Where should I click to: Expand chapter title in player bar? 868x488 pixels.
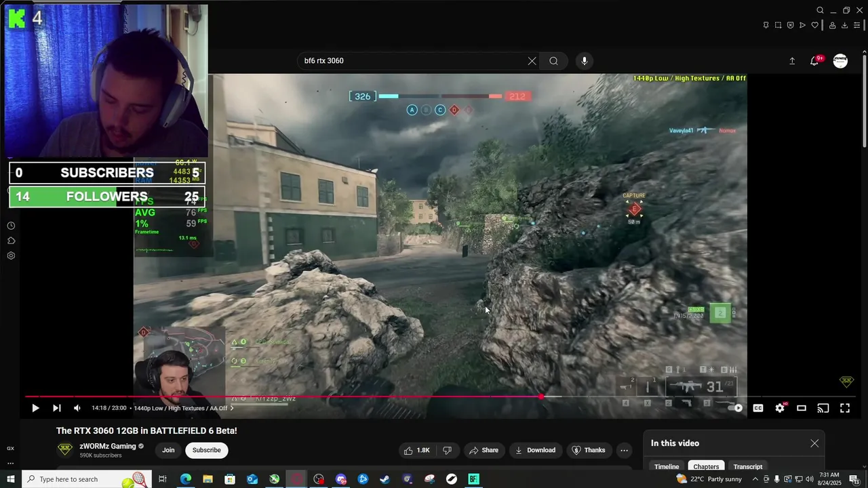183,408
